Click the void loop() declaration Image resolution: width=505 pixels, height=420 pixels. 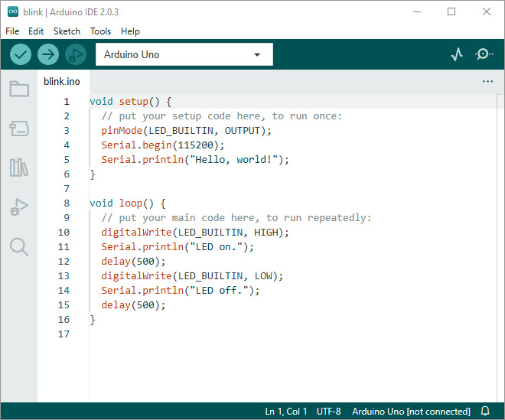click(128, 203)
